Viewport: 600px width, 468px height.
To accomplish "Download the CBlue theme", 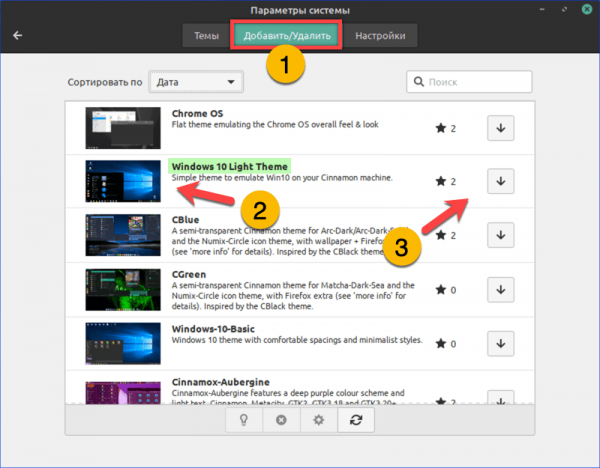I will point(501,235).
